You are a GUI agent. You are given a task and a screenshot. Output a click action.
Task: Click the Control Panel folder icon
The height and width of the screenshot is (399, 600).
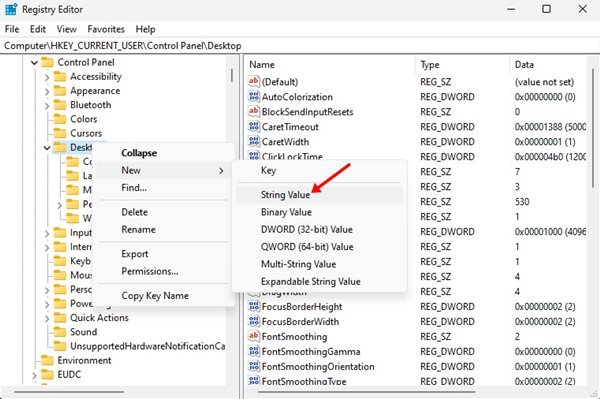tap(47, 62)
